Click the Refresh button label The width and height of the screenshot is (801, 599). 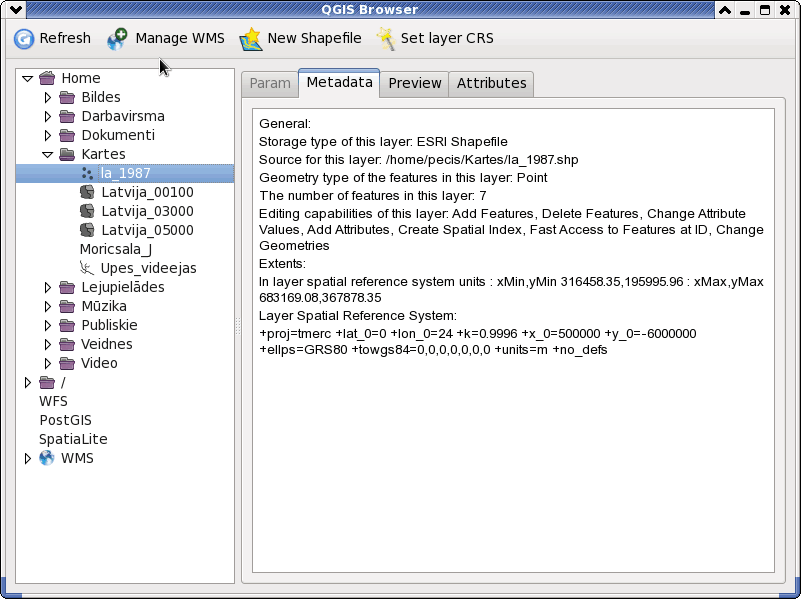pos(65,38)
